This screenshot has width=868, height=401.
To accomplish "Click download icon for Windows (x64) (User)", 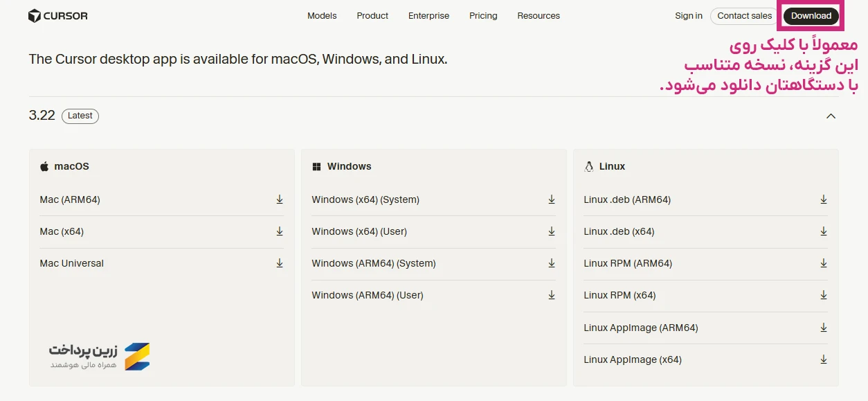I will pos(552,231).
